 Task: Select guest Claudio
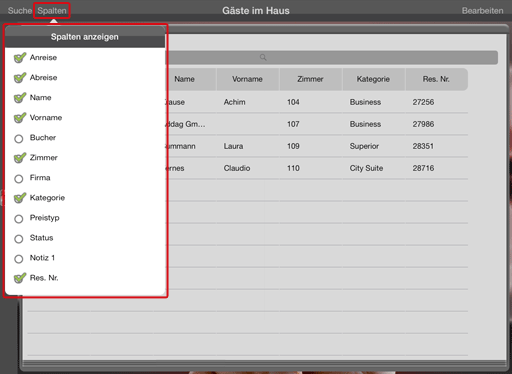pyautogui.click(x=237, y=168)
